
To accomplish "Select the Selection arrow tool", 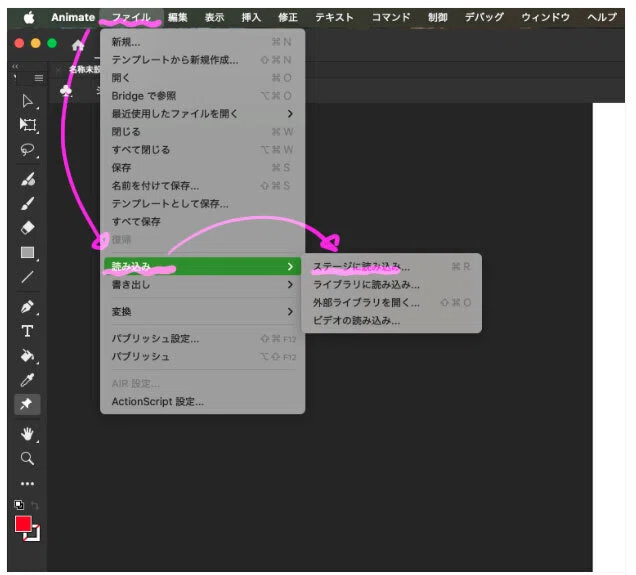I will (27, 101).
